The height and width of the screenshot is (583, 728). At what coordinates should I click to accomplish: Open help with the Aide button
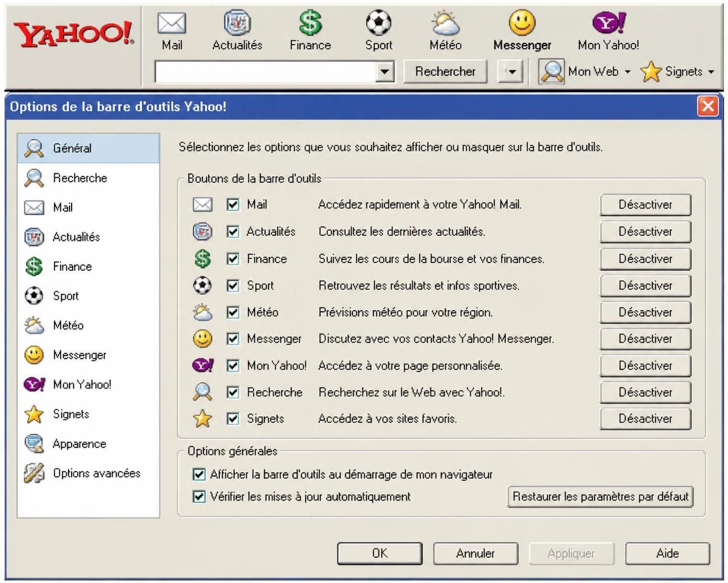(x=667, y=553)
